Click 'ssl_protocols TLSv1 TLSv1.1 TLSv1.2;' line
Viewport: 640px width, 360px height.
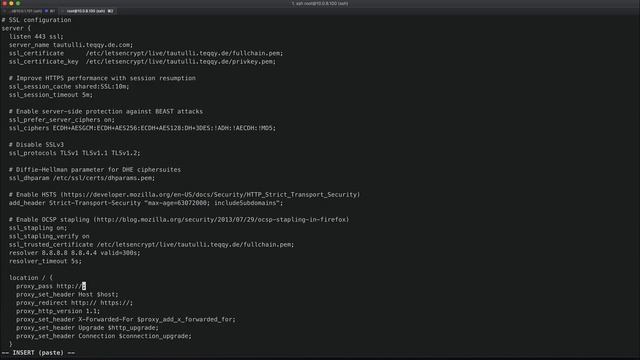click(x=74, y=153)
